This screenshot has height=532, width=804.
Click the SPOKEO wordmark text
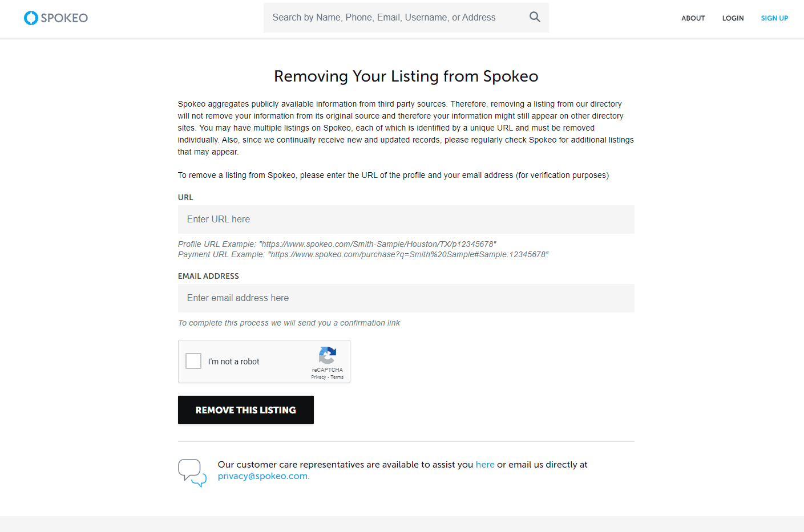click(64, 18)
